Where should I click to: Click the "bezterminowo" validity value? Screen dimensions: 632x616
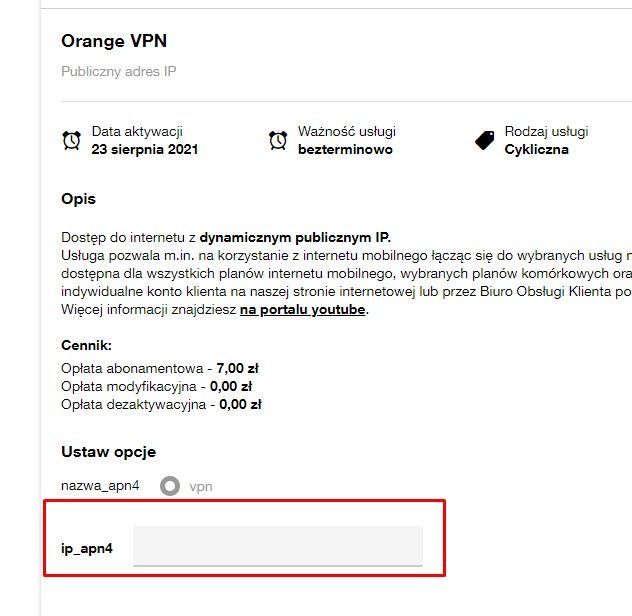345,150
